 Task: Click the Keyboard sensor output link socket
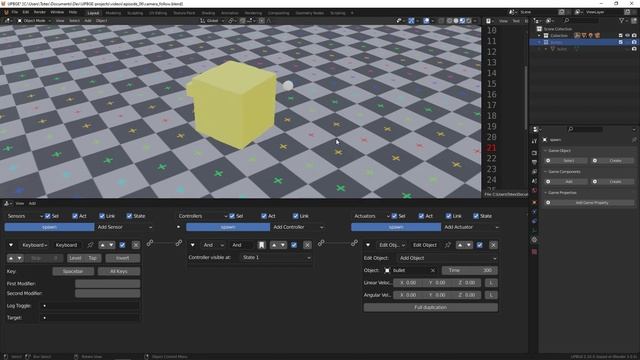click(150, 243)
